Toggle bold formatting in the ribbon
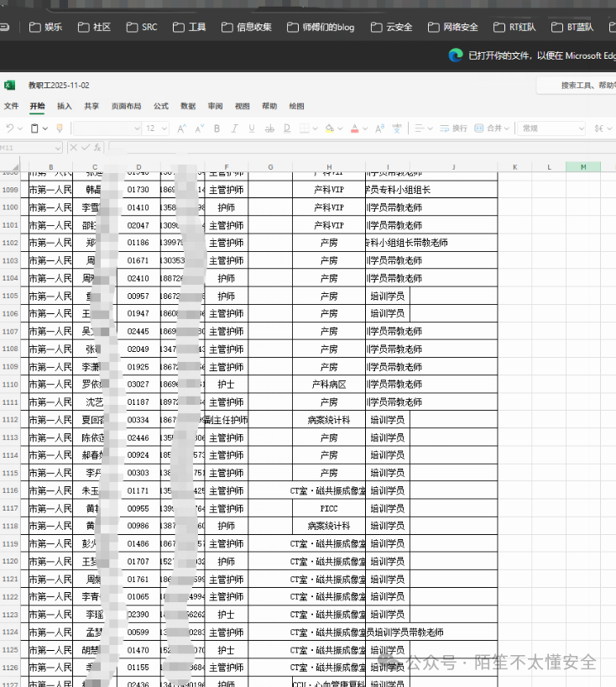 [x=217, y=128]
